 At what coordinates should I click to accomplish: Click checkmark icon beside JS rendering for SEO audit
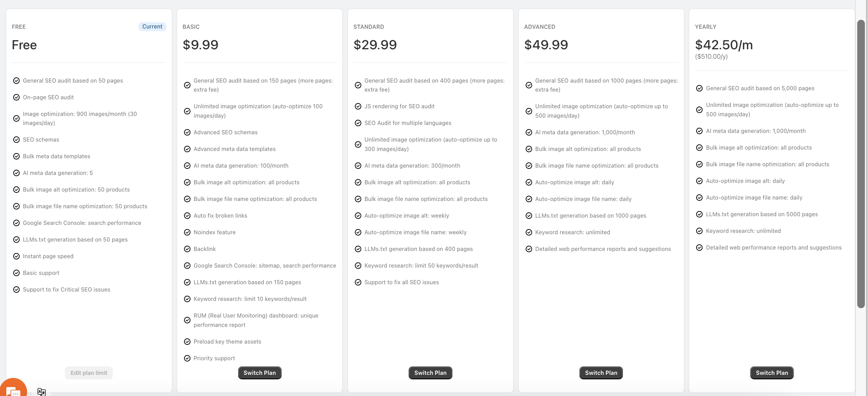coord(358,107)
